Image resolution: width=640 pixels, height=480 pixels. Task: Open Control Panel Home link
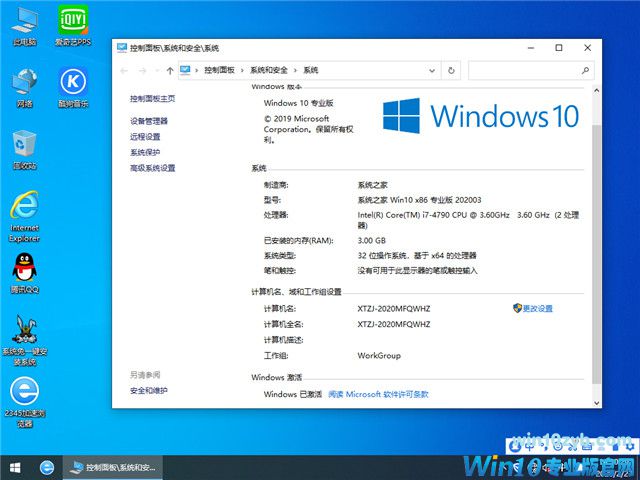[x=153, y=98]
